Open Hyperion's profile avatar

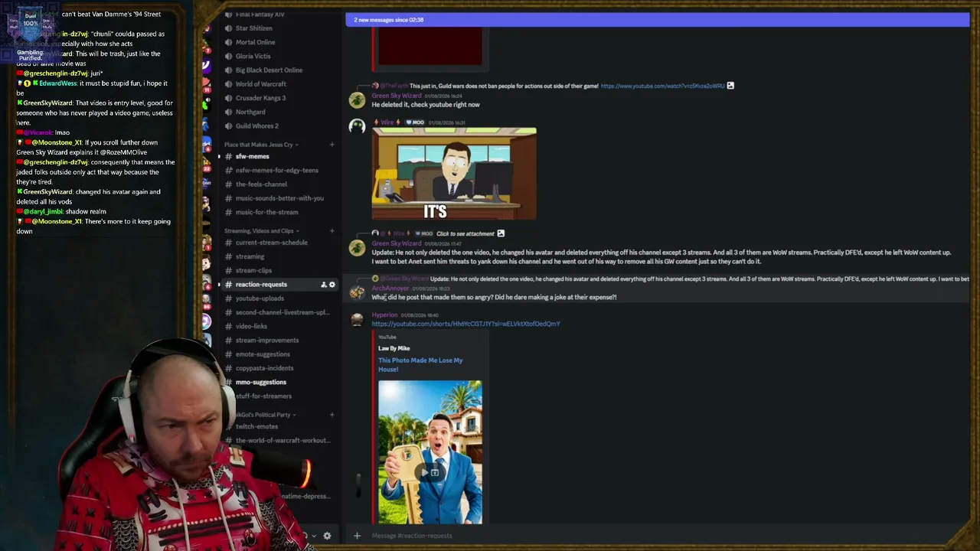(x=357, y=319)
